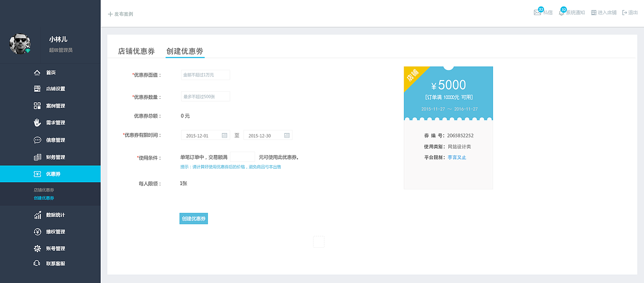Open calendar icon for end date 2015-12-30
The height and width of the screenshot is (283, 644).
pyautogui.click(x=287, y=135)
